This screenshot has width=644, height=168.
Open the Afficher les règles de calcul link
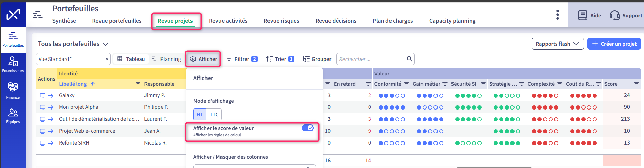(217, 135)
